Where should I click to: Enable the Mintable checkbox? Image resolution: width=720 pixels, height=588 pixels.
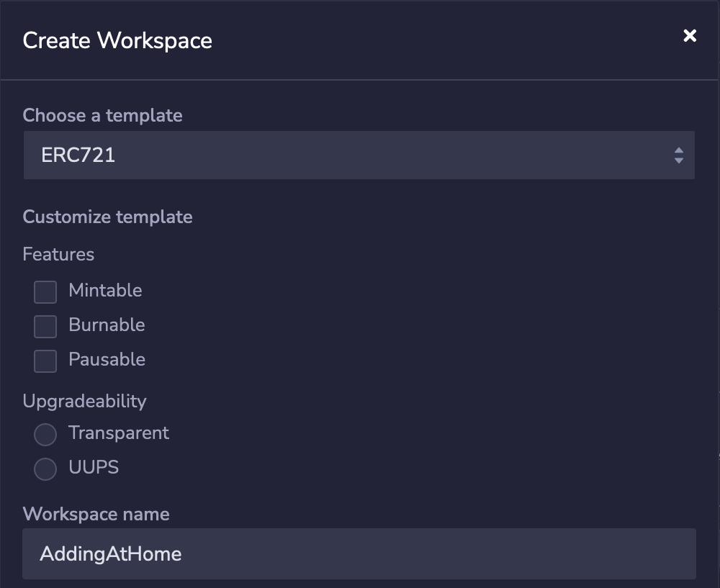pyautogui.click(x=45, y=292)
